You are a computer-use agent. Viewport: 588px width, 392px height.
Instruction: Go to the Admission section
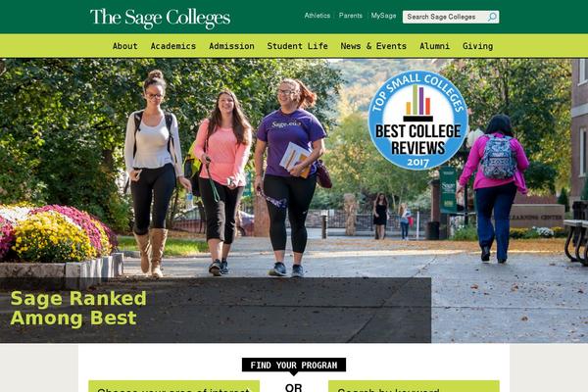pos(231,46)
